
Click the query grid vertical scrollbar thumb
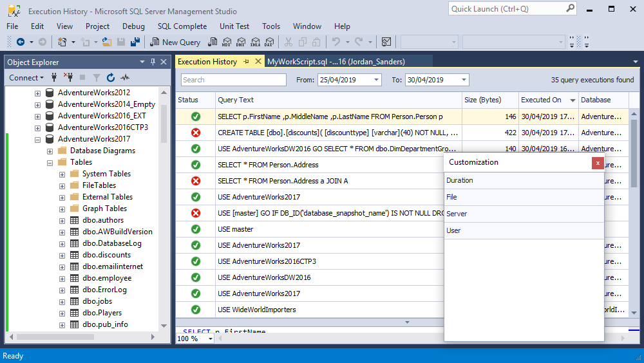click(634, 153)
